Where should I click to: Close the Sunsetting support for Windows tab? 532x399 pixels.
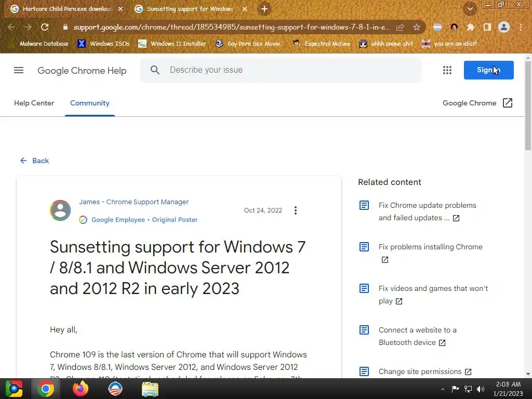tap(245, 9)
